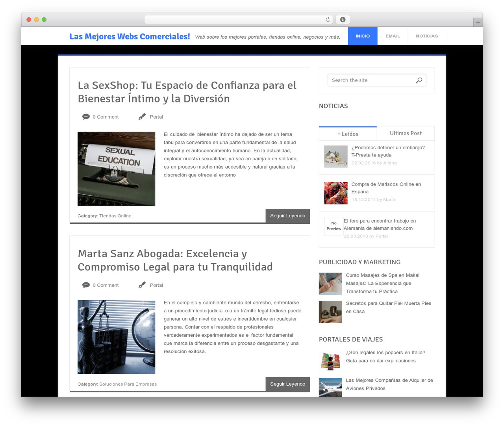The height and width of the screenshot is (427, 504).
Task: Open ¿Podemos detener un embargo? article
Action: click(388, 151)
